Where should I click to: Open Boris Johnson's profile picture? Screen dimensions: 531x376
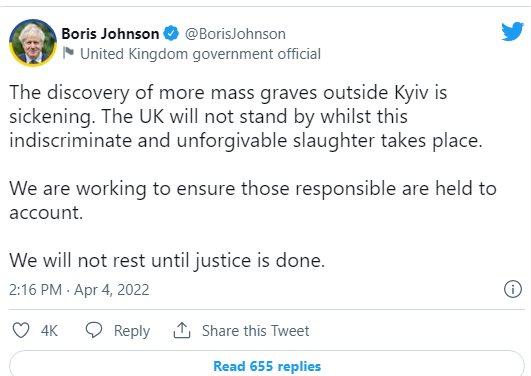(33, 43)
